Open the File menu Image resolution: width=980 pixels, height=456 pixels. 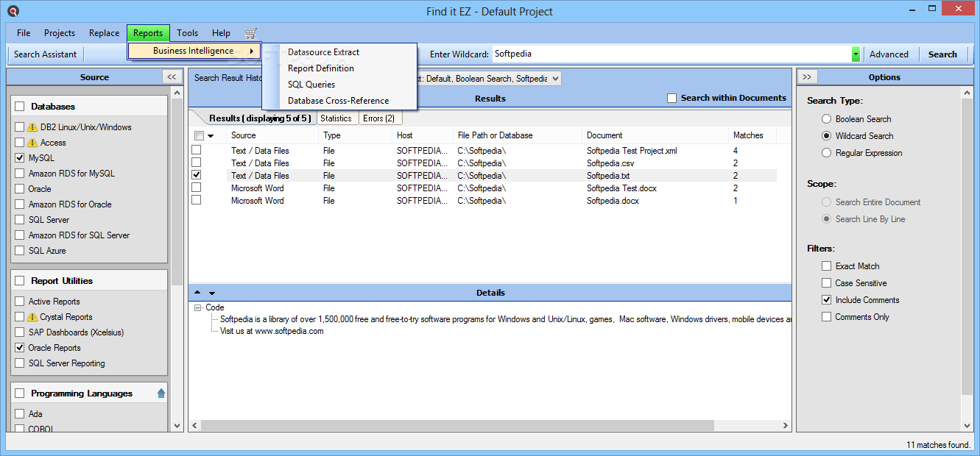pos(24,33)
